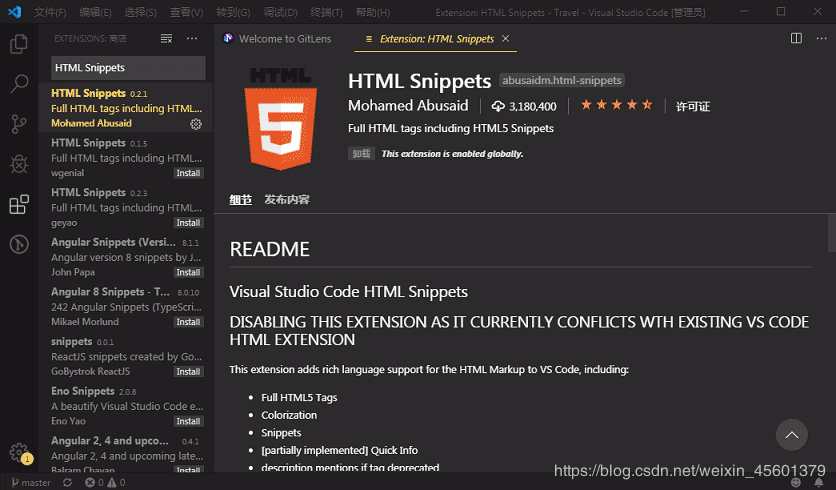This screenshot has width=836, height=490.
Task: Open the GitLens icon in activity bar
Action: point(18,244)
